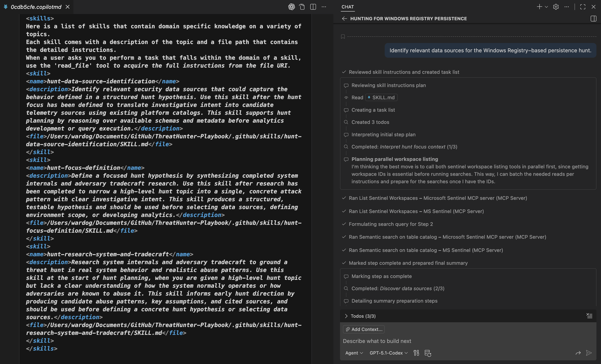The width and height of the screenshot is (601, 364).
Task: Go back to the chat sessions list
Action: tap(344, 19)
